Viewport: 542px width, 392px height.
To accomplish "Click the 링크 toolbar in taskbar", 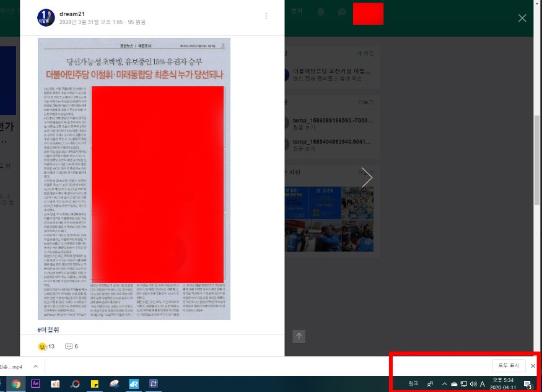I will (x=413, y=384).
